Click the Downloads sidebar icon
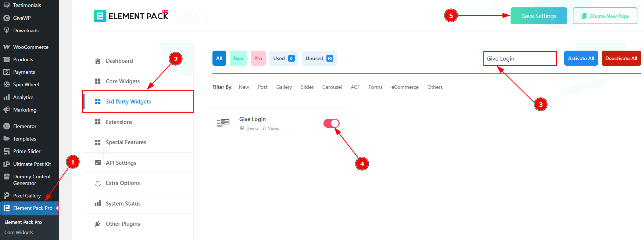 coord(7,30)
